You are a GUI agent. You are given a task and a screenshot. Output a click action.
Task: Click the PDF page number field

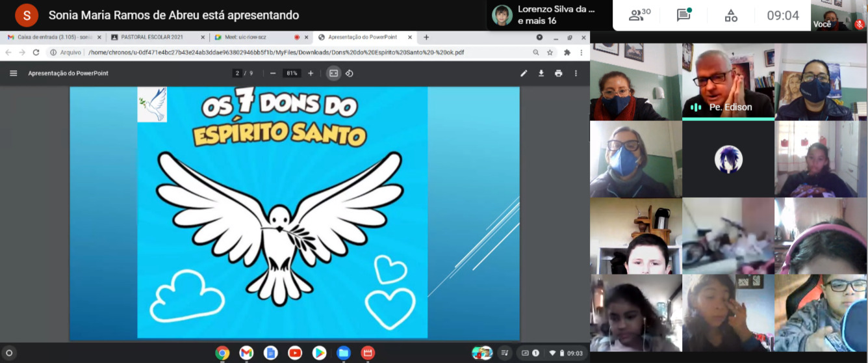click(x=238, y=74)
